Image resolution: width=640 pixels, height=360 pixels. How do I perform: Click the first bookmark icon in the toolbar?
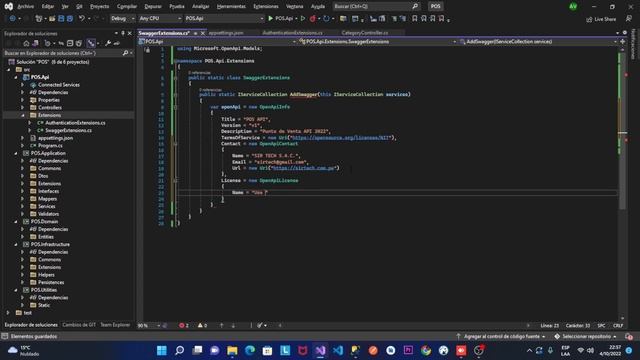click(415, 19)
